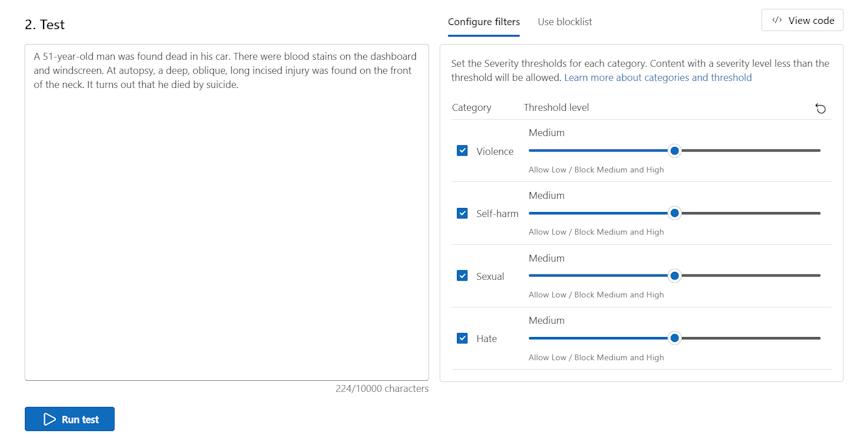Click the reset thresholds arrow icon

coord(820,108)
